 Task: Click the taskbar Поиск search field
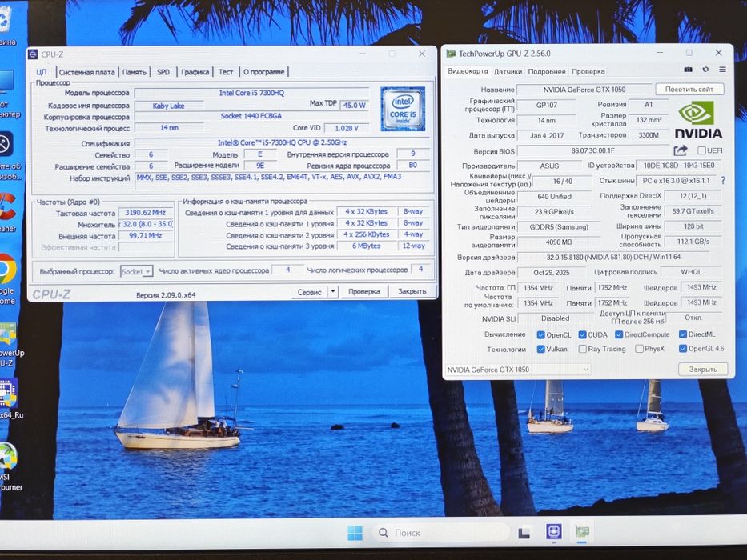440,532
